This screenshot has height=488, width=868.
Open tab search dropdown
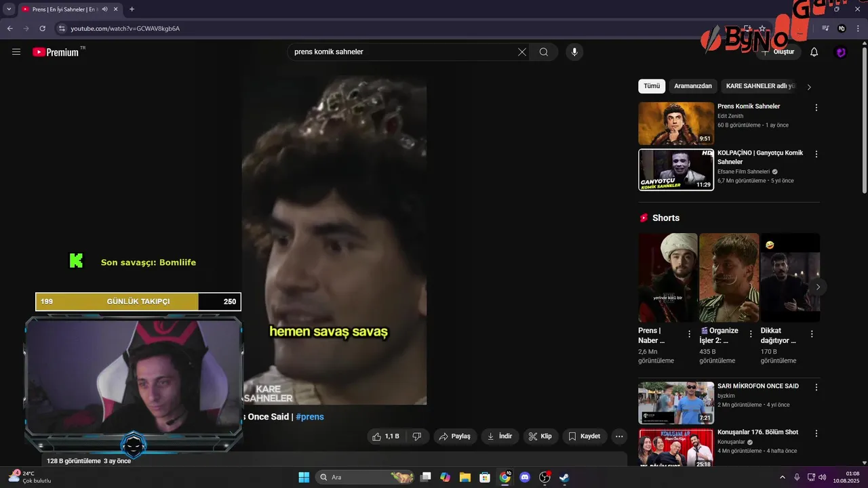coord(9,9)
